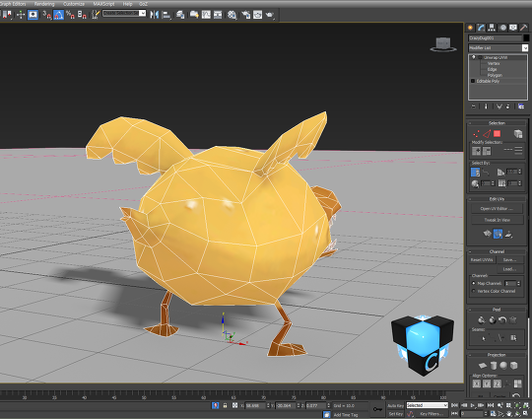Click the Cylindrical Map projection icon
The image size is (532, 419).
point(494,366)
